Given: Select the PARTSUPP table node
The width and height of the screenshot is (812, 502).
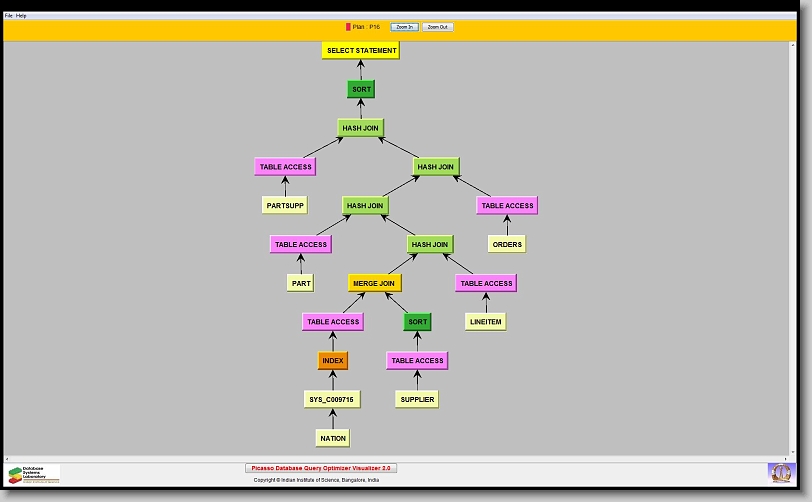Looking at the screenshot, I should point(285,205).
